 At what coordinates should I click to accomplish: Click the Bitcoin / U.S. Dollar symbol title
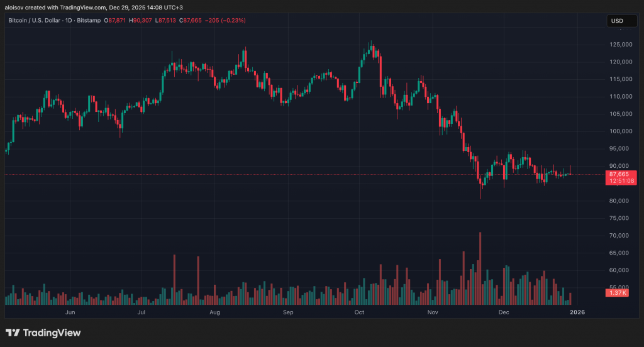[38, 21]
